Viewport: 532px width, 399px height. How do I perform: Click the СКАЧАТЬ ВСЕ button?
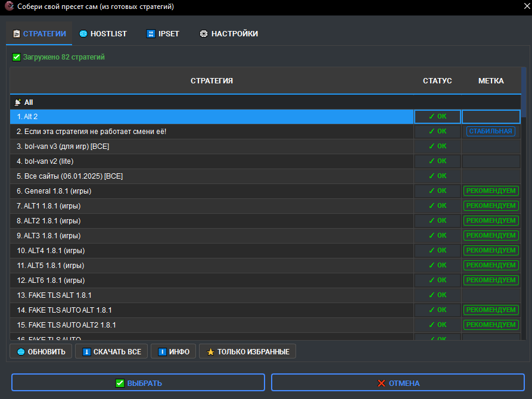pos(111,351)
